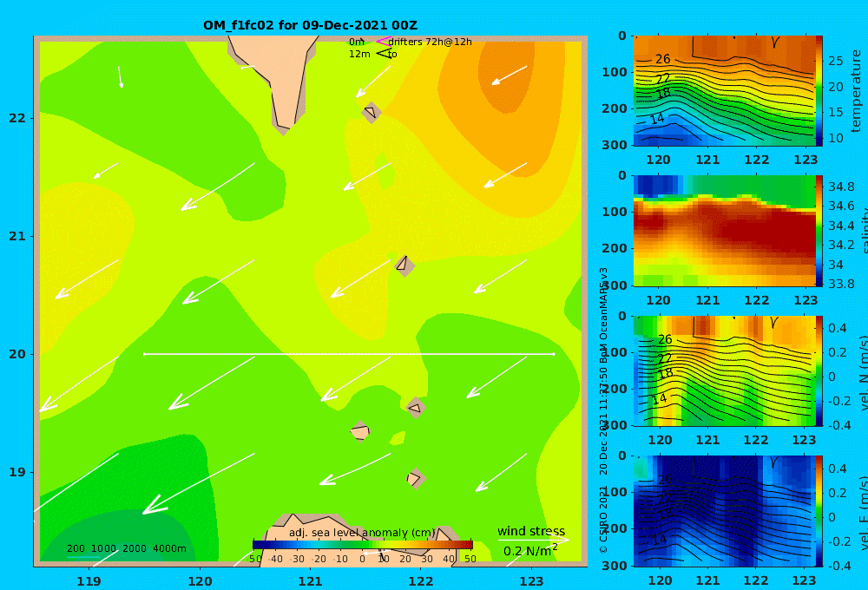The width and height of the screenshot is (868, 590).
Task: Click the 'temperature' axis label
Action: (856, 91)
